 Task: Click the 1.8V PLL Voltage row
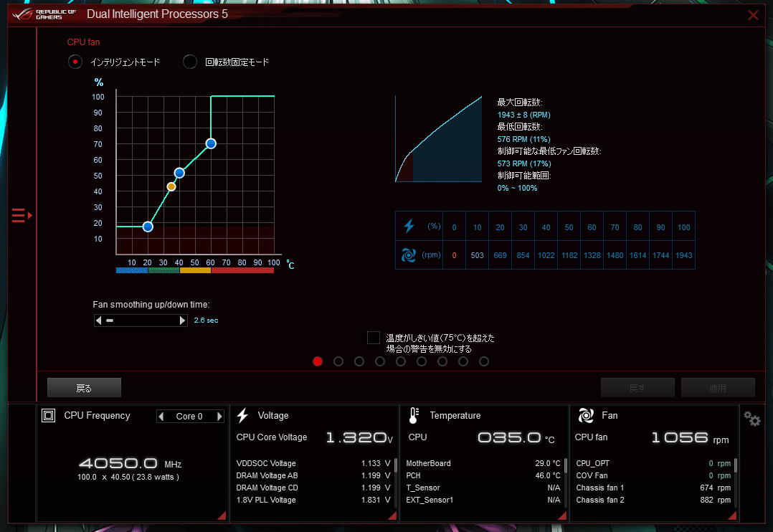click(x=313, y=500)
